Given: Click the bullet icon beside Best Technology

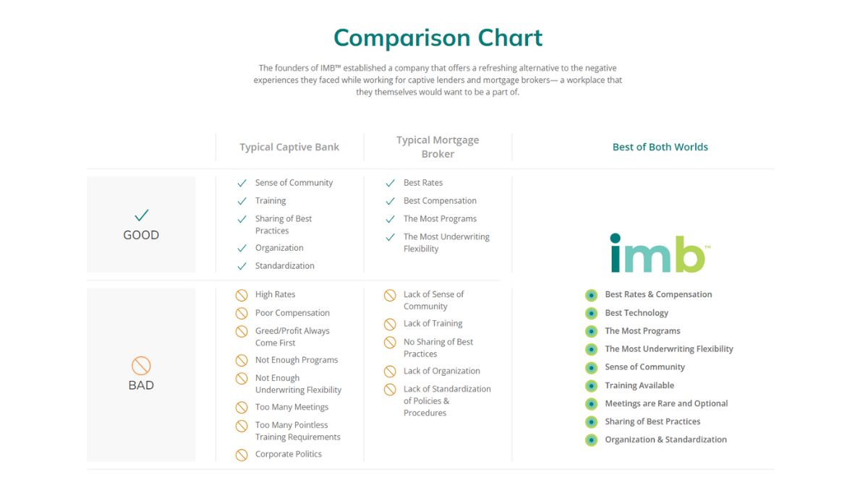Looking at the screenshot, I should point(592,313).
